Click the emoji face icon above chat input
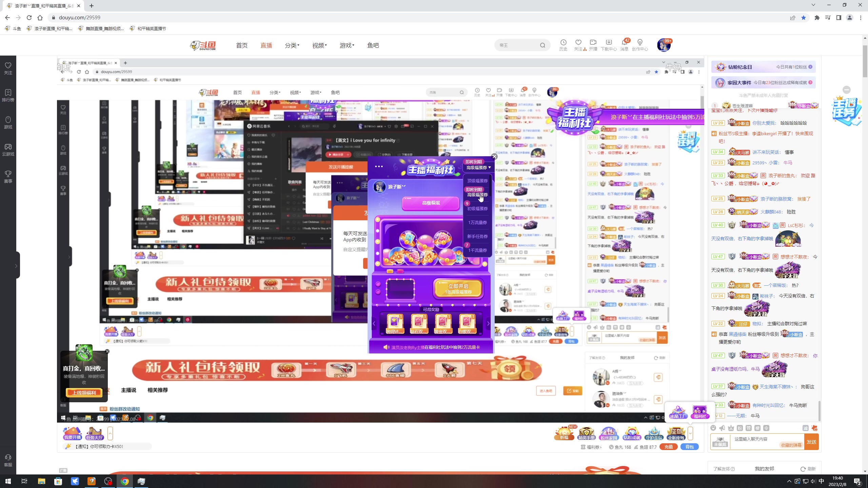 pos(713,428)
